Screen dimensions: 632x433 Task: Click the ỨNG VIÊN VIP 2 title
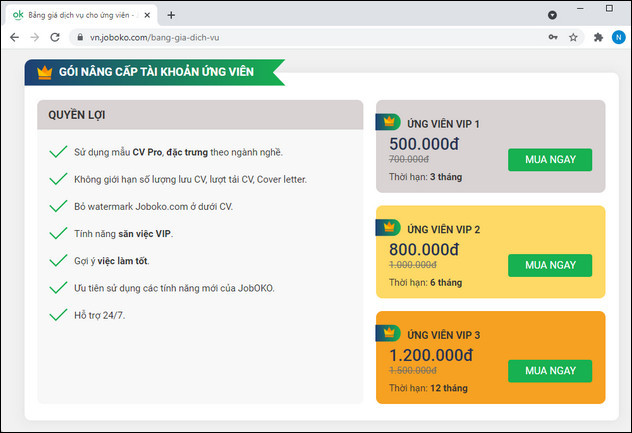tap(443, 230)
